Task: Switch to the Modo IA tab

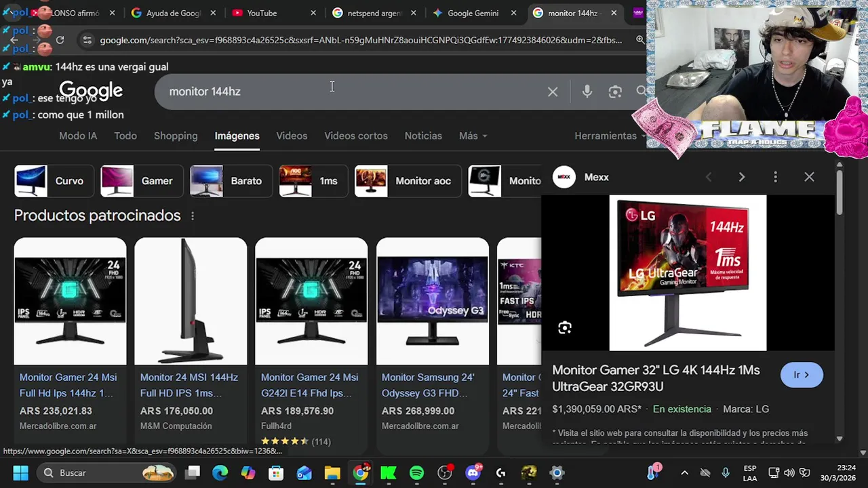Action: click(78, 136)
